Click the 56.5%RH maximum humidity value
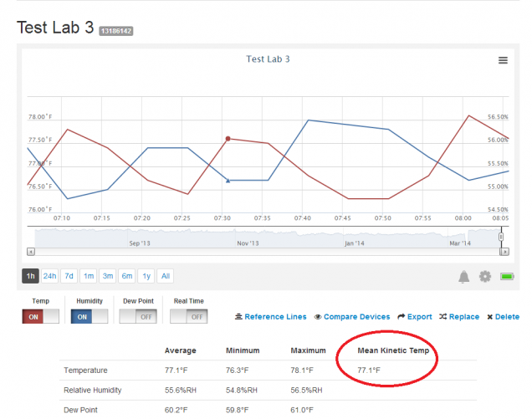Viewport: 532px width, 419px height. pos(306,391)
